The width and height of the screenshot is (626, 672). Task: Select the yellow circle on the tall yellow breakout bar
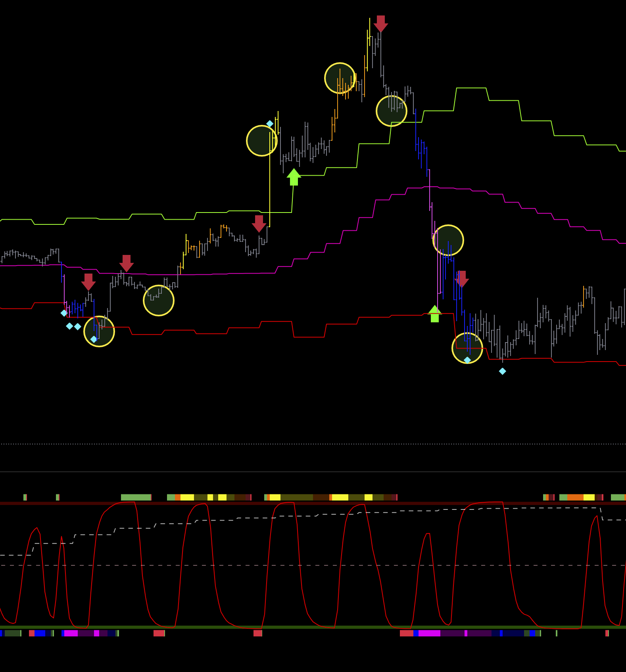pos(262,141)
